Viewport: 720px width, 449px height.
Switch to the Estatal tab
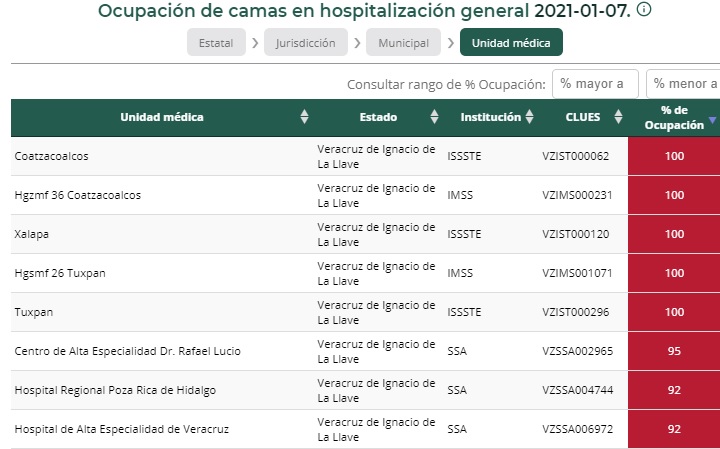(216, 43)
